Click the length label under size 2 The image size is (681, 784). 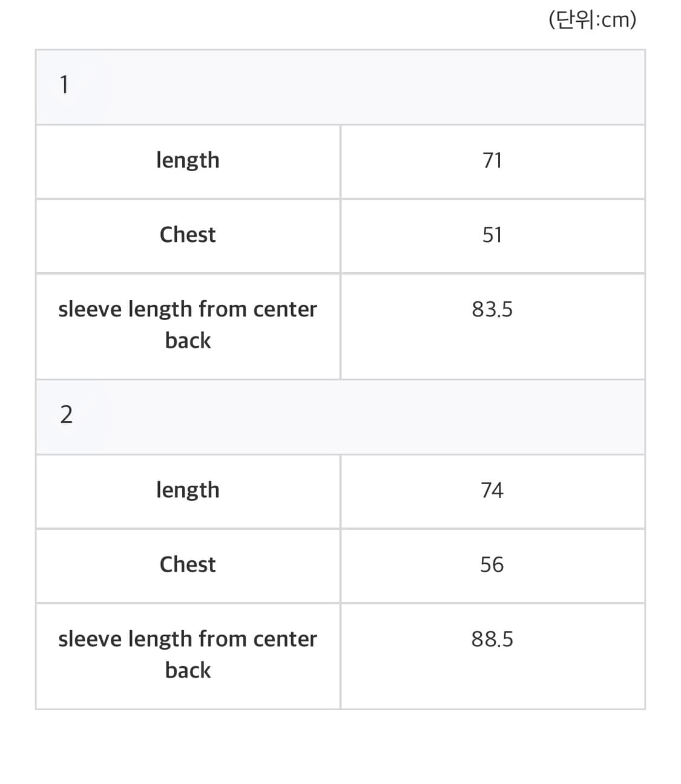(188, 491)
